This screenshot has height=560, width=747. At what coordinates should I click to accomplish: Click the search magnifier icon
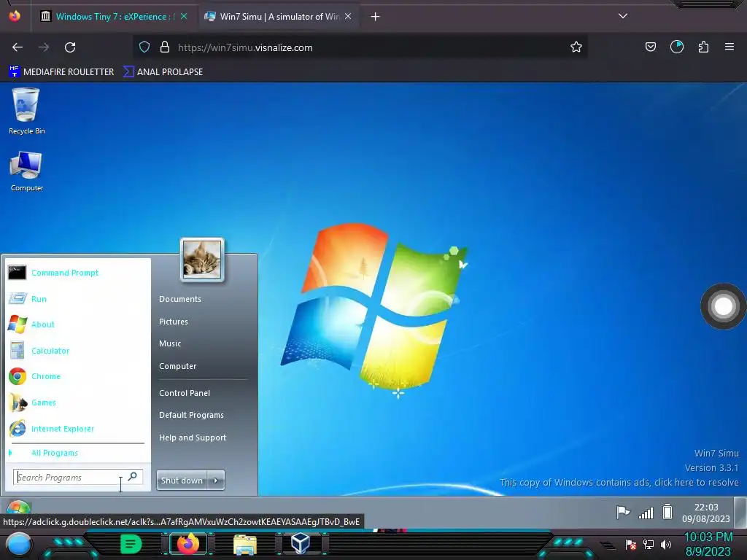[x=133, y=476]
